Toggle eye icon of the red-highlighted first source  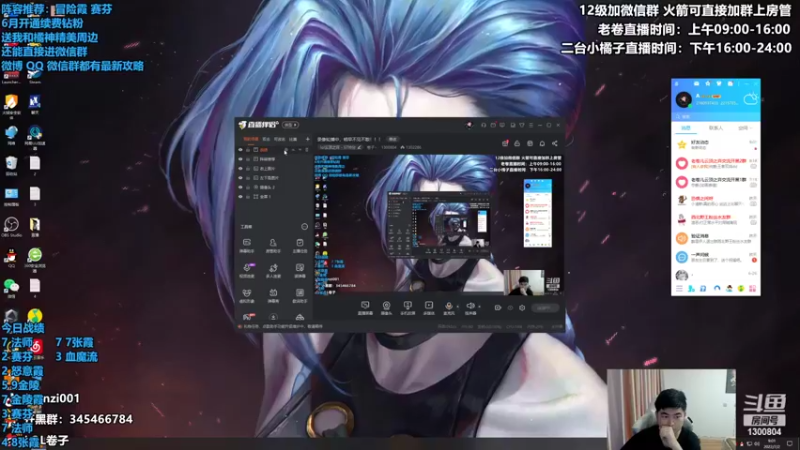(240, 149)
